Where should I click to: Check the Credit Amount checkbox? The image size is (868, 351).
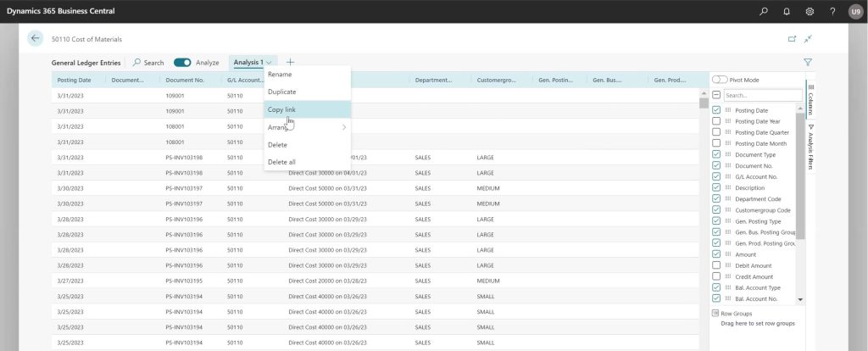716,276
